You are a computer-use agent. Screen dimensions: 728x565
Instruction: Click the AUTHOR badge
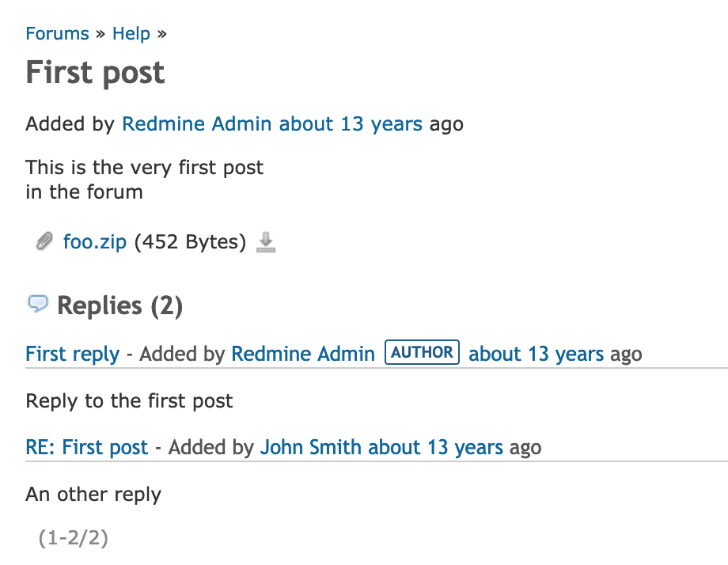tap(422, 352)
